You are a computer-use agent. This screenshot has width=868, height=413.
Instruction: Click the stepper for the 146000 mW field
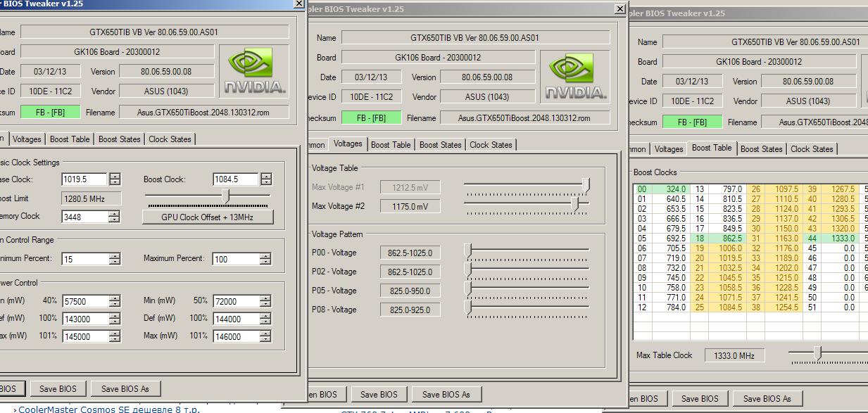point(265,336)
